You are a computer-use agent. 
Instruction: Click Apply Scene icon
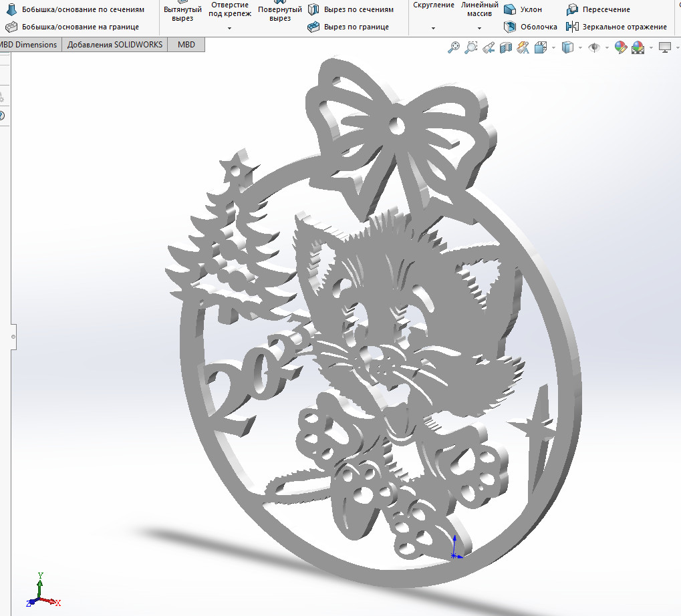pos(638,47)
